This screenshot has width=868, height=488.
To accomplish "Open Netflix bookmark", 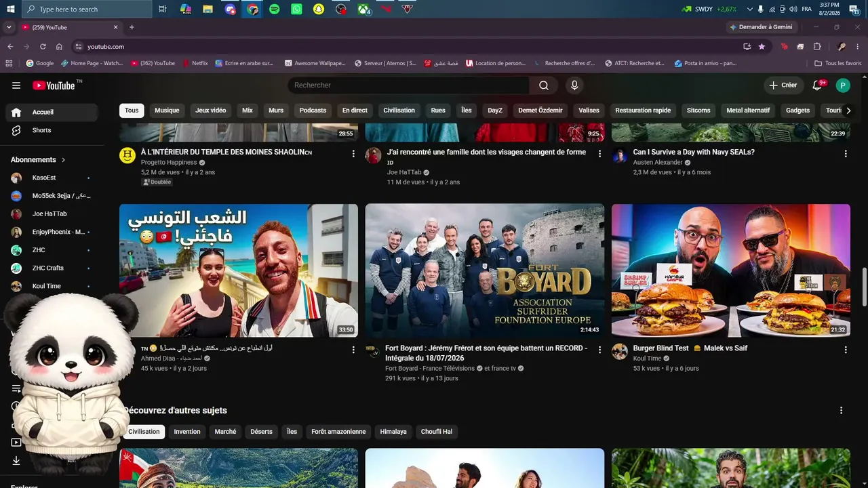I will (x=195, y=63).
